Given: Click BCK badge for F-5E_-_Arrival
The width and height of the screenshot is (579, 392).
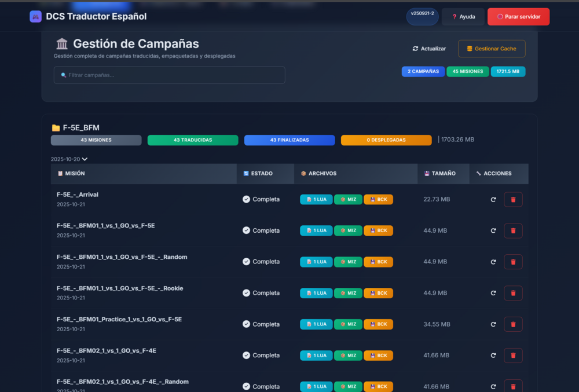Looking at the screenshot, I should click(x=379, y=199).
